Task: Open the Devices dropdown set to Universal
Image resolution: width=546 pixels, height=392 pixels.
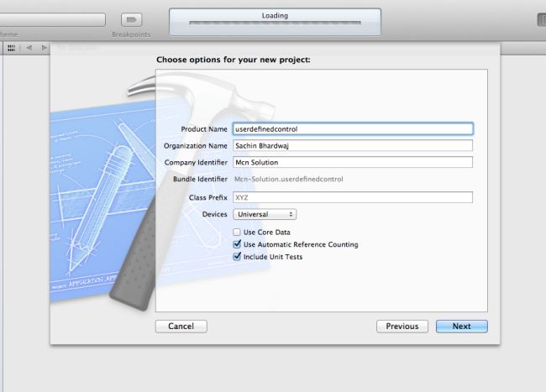Action: click(265, 214)
